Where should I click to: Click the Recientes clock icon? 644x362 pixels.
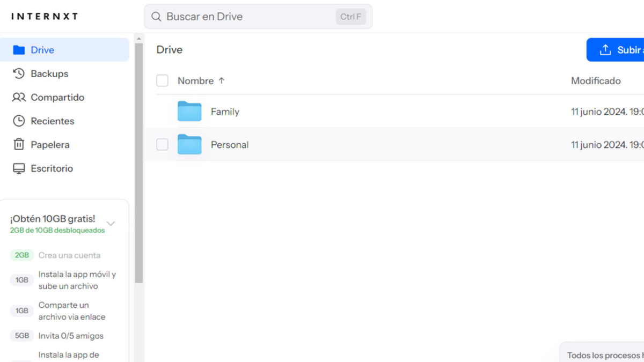click(19, 121)
